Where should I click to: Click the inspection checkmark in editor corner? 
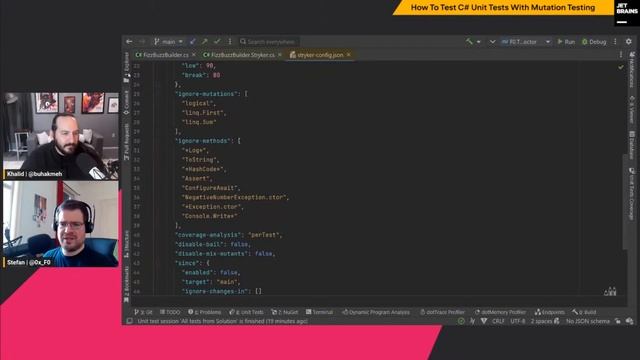click(621, 67)
